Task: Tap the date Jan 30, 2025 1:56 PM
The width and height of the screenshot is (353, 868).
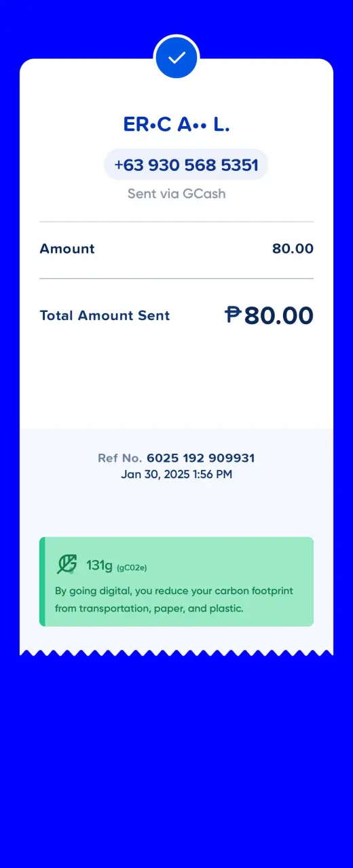Action: (x=176, y=475)
